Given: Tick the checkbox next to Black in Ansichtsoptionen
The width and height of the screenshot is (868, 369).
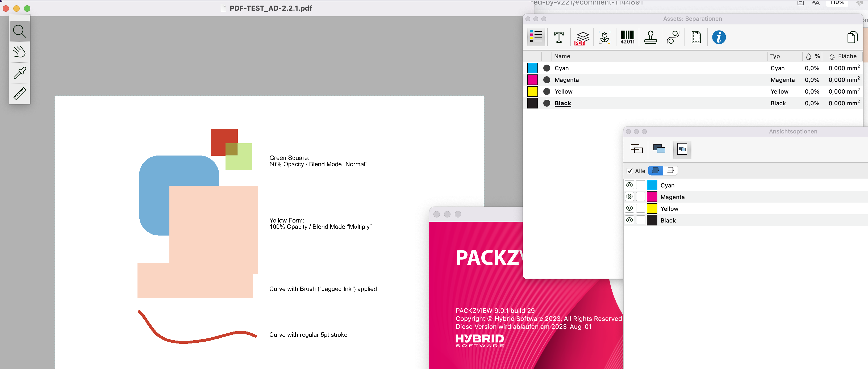Looking at the screenshot, I should [641, 220].
